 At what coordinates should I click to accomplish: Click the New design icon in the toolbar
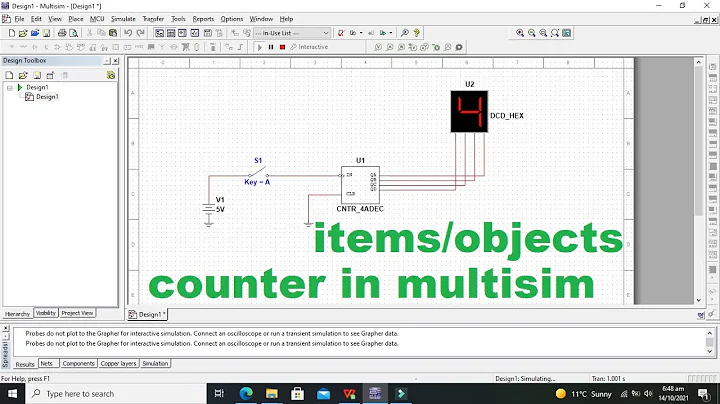12,33
